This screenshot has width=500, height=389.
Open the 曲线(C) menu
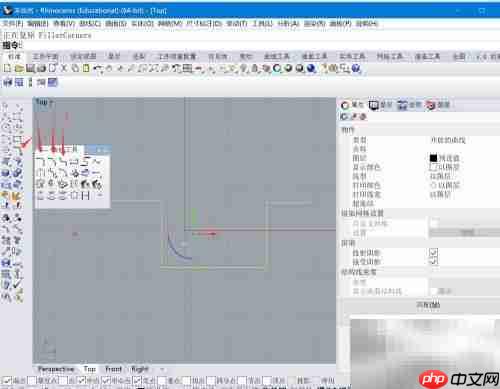(x=90, y=23)
